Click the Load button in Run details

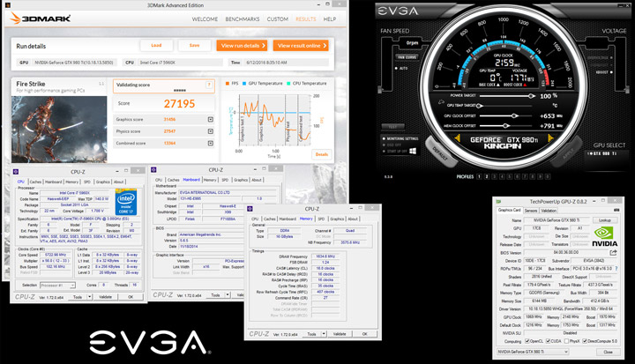(156, 45)
